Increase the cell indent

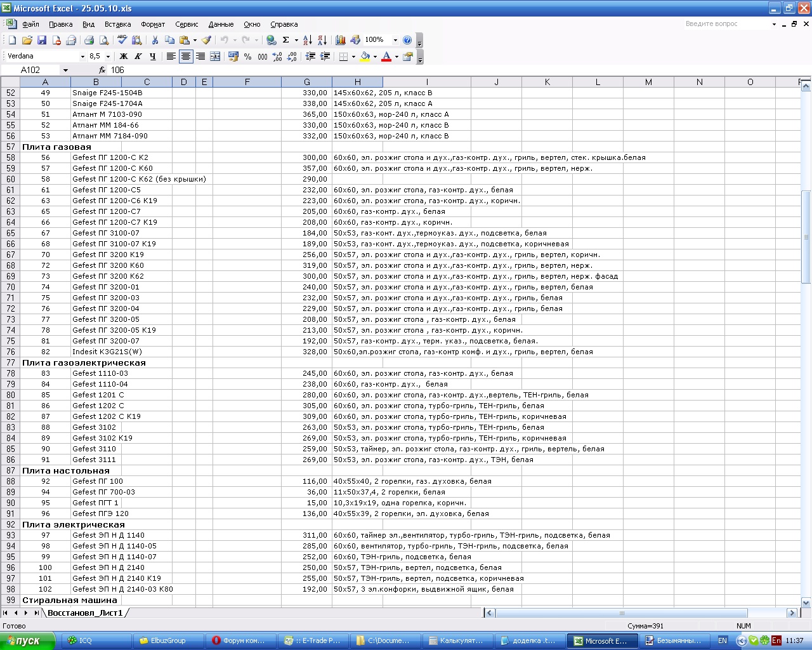[x=325, y=56]
